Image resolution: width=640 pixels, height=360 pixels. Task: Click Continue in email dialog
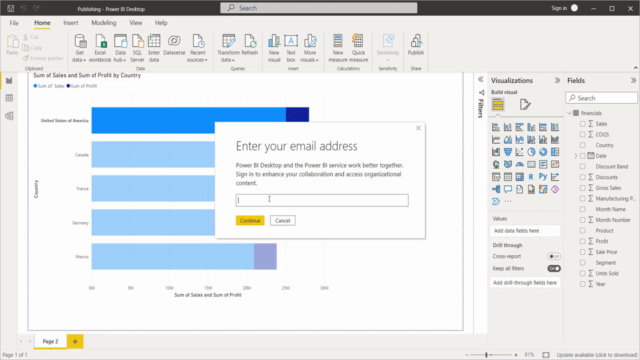pos(250,220)
